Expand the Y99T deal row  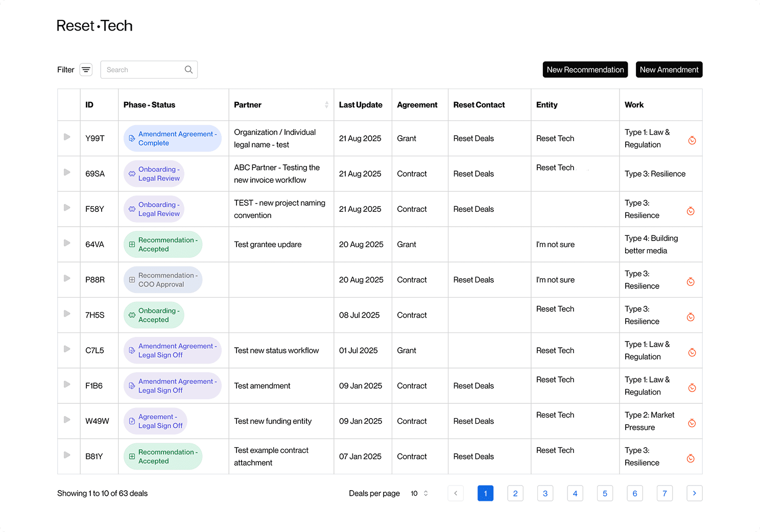pyautogui.click(x=67, y=137)
